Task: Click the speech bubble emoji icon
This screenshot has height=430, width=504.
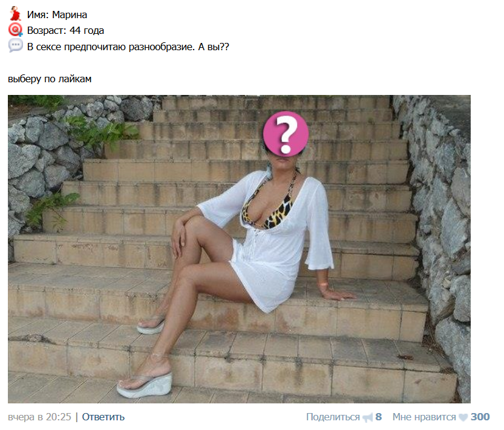Action: (x=15, y=45)
